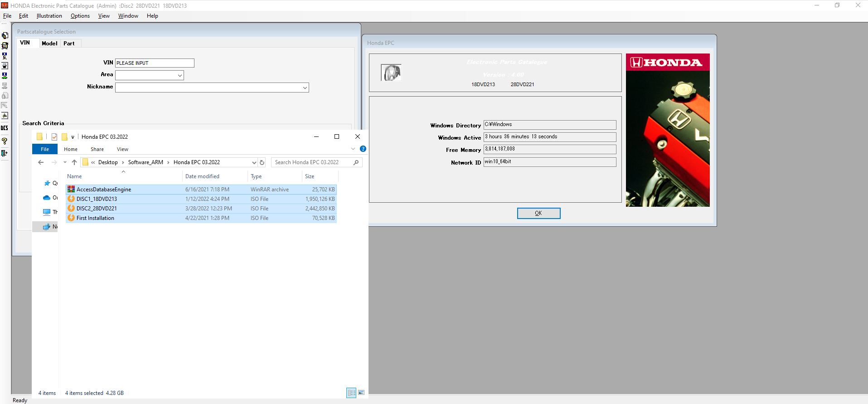Open the File menu in Honda EPC
Image resolution: width=868 pixels, height=404 pixels.
7,16
